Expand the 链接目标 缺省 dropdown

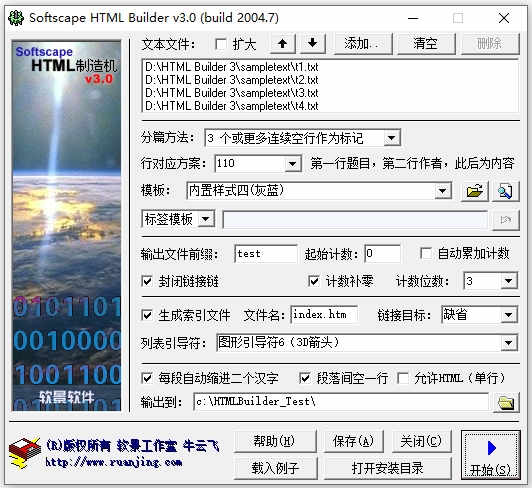coord(508,315)
